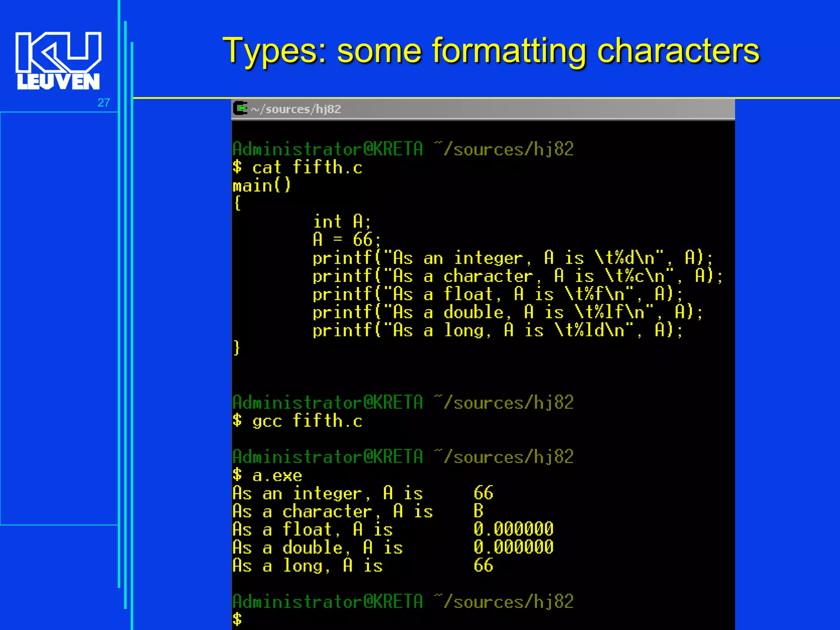Click the printf 'As a long' source line

498,330
